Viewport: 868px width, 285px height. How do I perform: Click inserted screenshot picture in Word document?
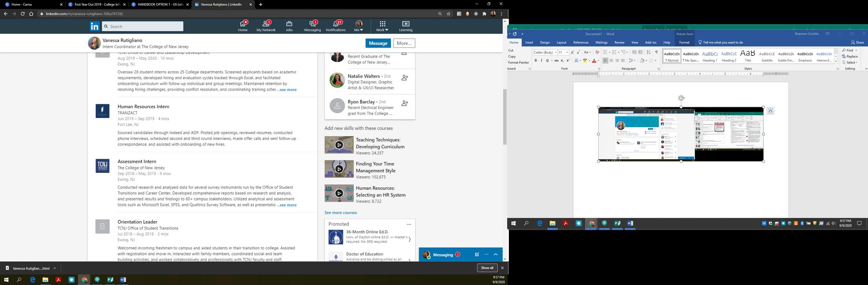pyautogui.click(x=680, y=134)
